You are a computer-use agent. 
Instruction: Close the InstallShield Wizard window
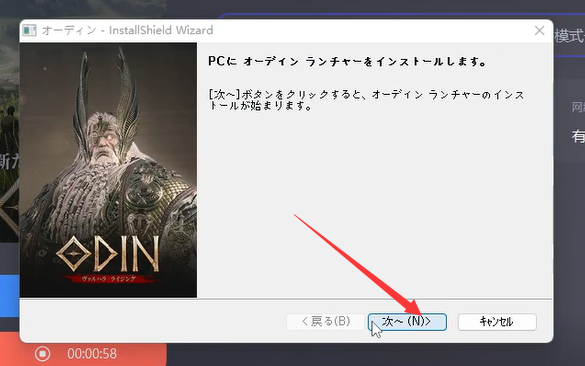pos(539,31)
